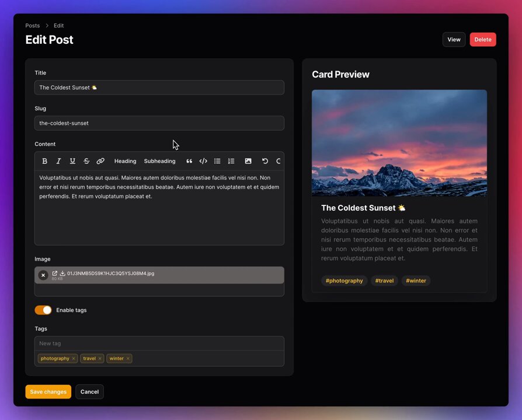The height and width of the screenshot is (420, 522).
Task: Create a numbered list
Action: click(231, 161)
